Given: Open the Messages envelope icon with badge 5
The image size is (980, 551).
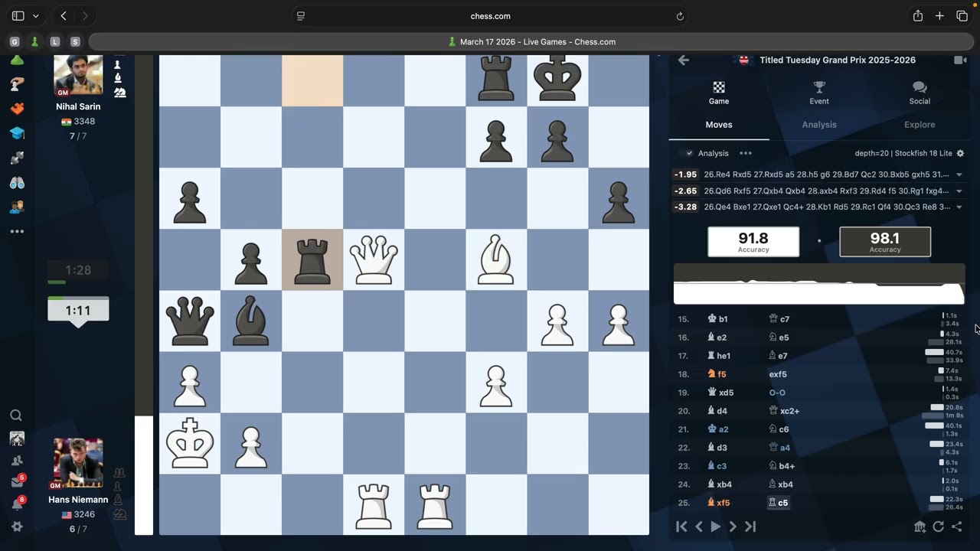Looking at the screenshot, I should click(x=17, y=482).
